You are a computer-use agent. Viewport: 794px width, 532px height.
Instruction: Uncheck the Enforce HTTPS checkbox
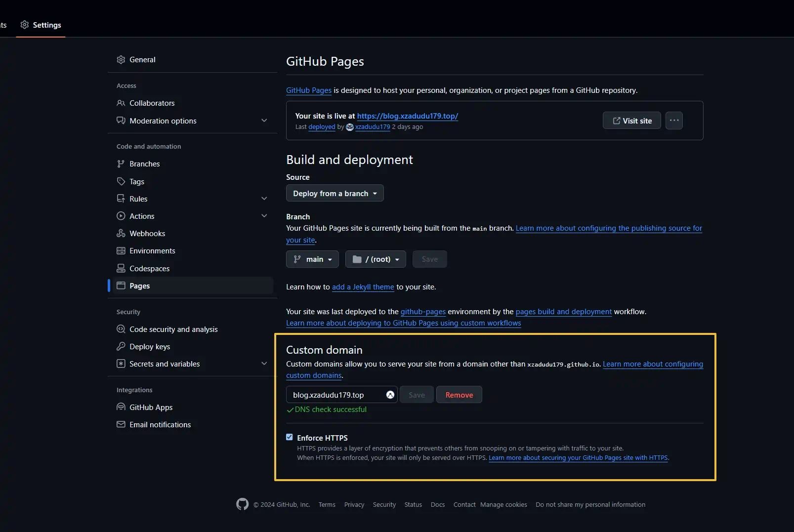click(290, 437)
